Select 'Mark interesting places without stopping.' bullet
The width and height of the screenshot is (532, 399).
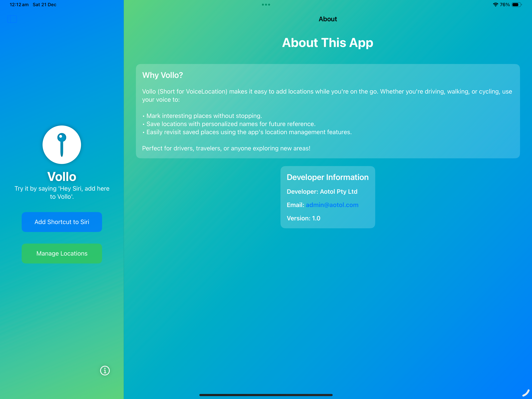coord(202,116)
